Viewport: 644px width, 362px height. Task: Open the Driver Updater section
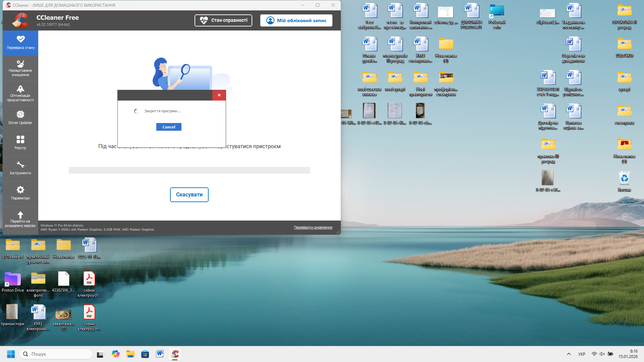click(20, 118)
